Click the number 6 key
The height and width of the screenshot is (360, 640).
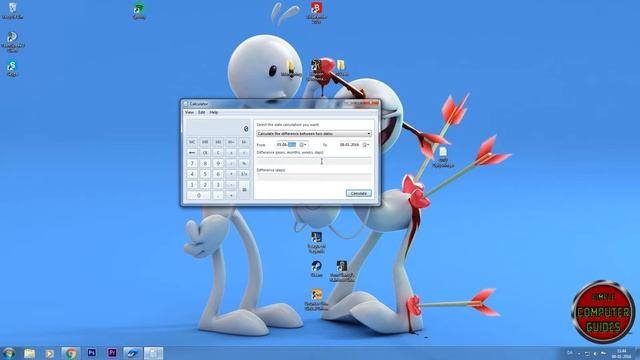click(218, 174)
